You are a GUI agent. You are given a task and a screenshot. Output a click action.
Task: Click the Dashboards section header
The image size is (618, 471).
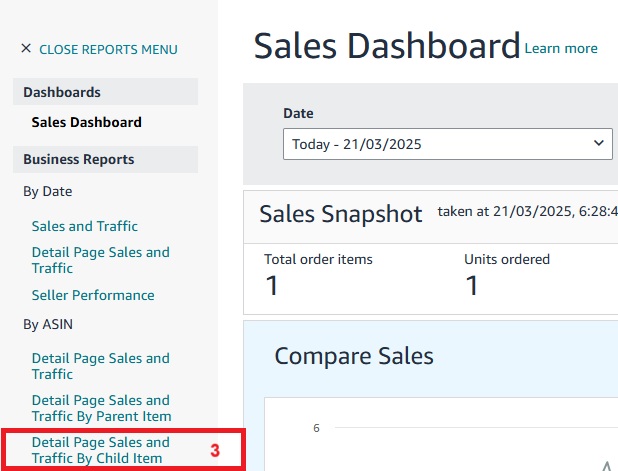pos(106,92)
